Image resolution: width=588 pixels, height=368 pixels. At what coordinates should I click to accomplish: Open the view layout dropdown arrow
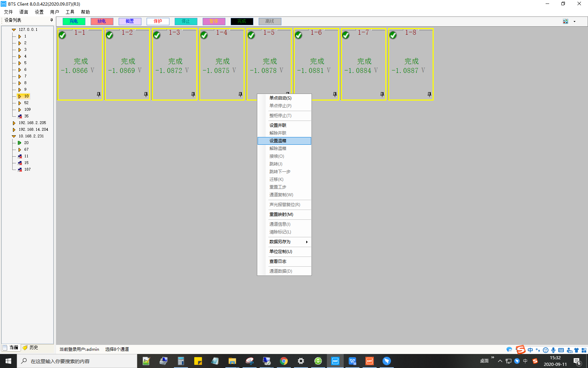pyautogui.click(x=574, y=21)
